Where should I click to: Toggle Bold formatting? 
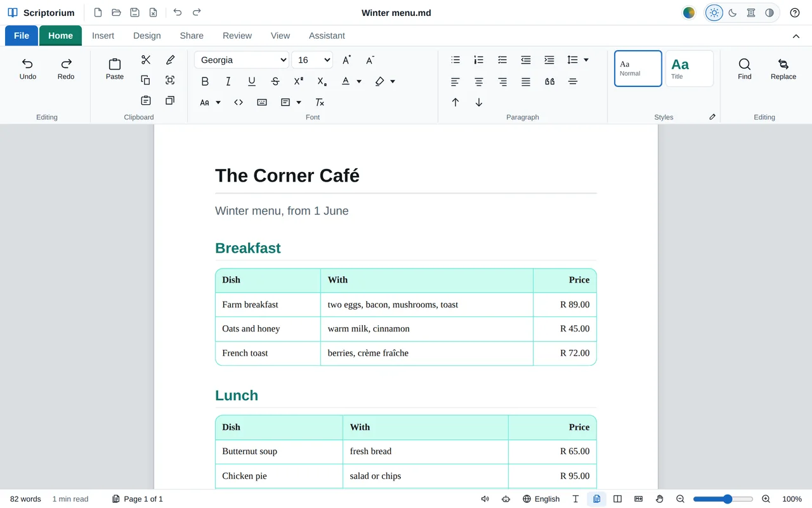[x=205, y=81]
